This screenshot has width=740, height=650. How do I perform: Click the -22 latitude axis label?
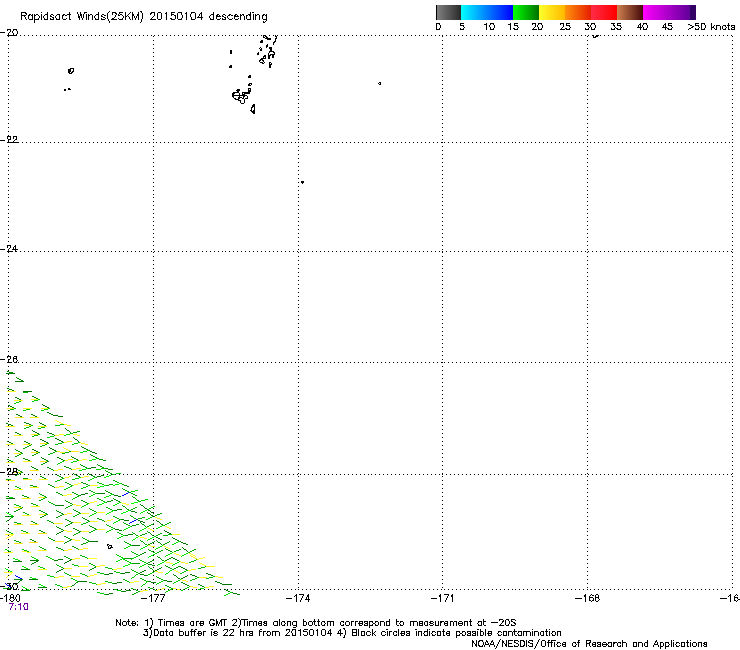click(9, 139)
